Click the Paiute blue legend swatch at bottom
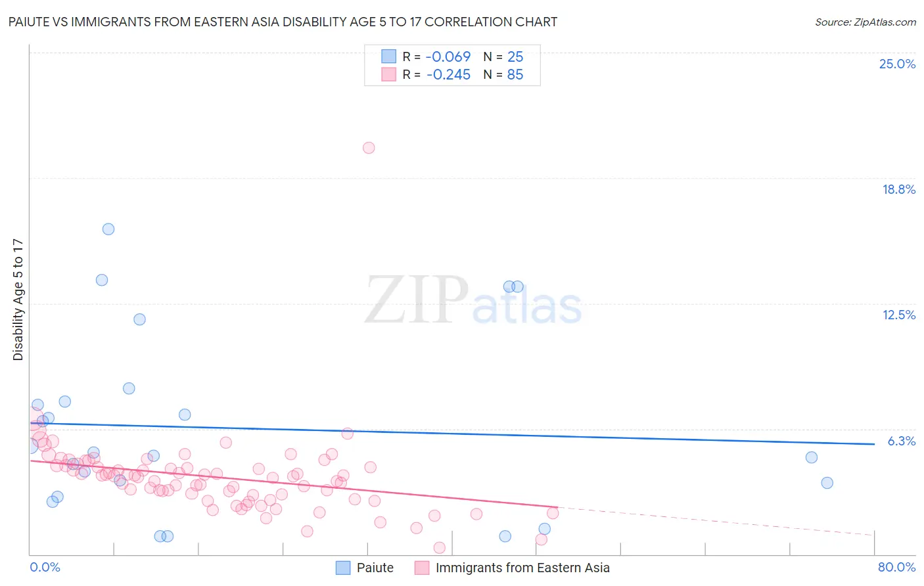 click(x=343, y=568)
